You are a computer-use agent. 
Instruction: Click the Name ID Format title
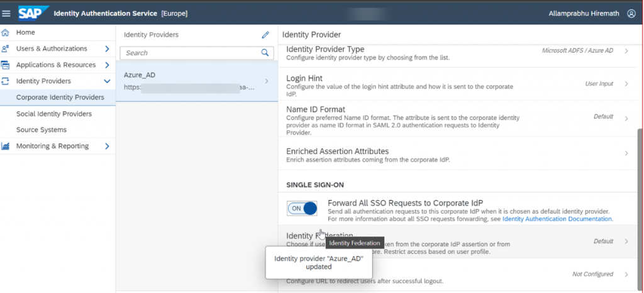(x=316, y=109)
